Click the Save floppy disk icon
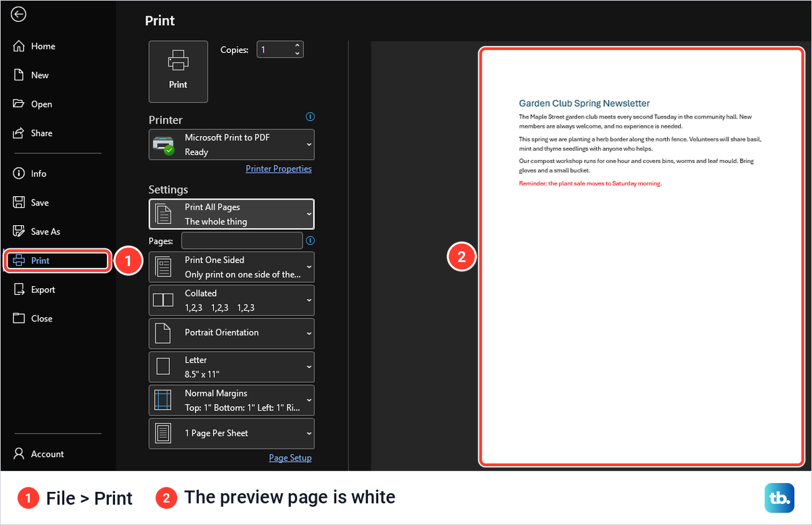The height and width of the screenshot is (525, 812). coord(19,202)
